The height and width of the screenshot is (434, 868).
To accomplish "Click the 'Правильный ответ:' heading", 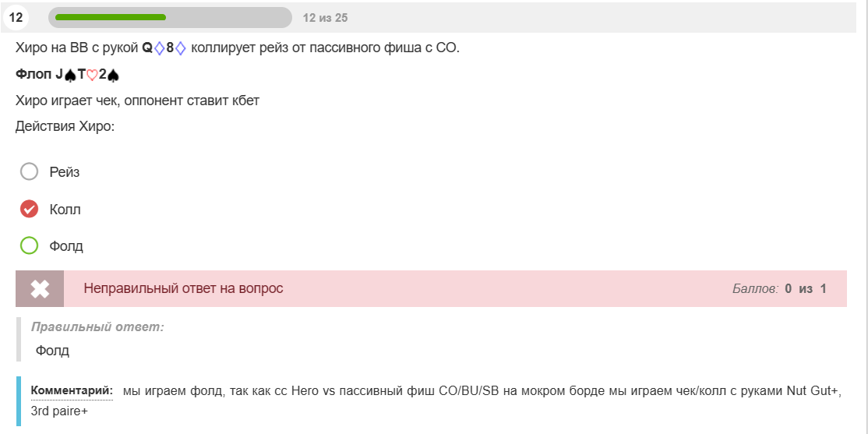I will coord(97,326).
